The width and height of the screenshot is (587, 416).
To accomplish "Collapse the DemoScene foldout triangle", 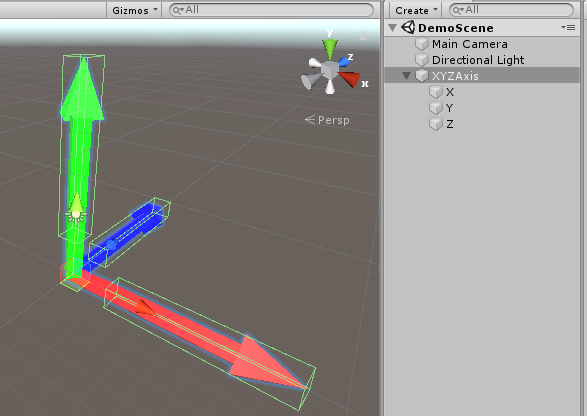I will click(392, 28).
